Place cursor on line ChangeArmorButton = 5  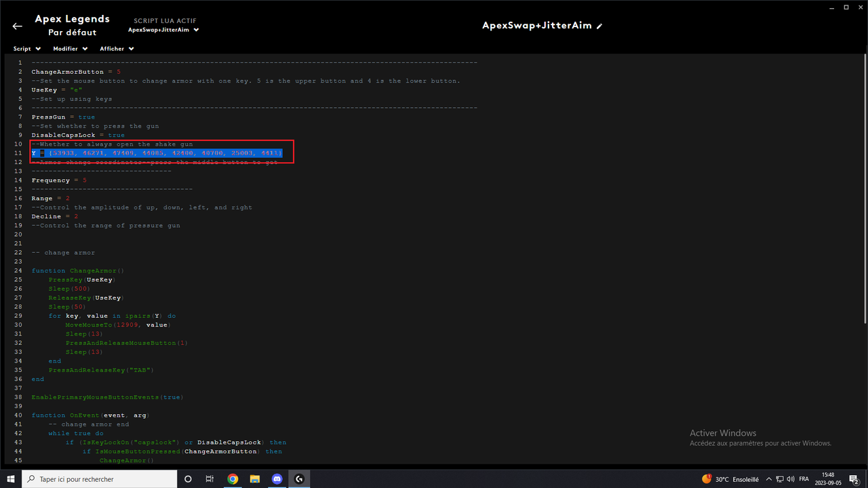tap(76, 72)
